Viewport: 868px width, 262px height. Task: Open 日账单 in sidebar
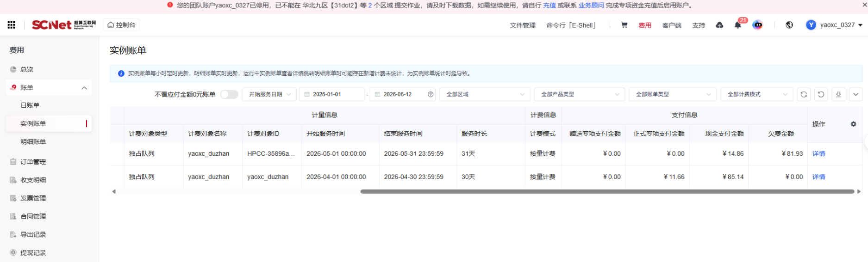tap(30, 105)
